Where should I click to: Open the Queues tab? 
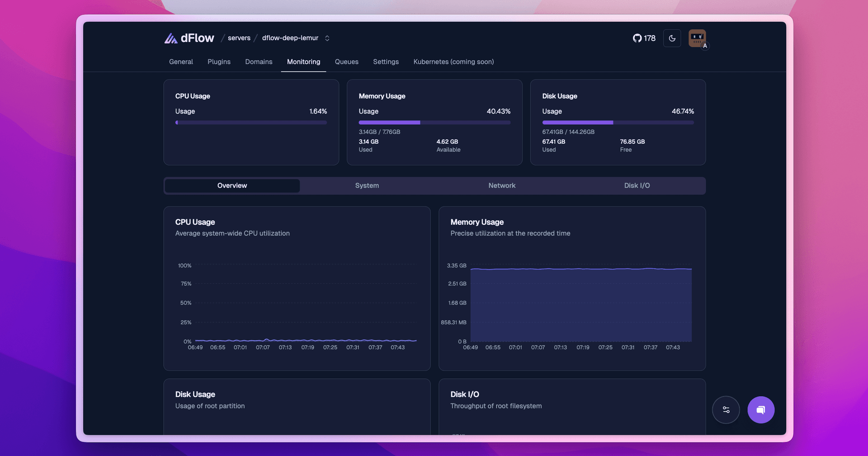click(346, 62)
